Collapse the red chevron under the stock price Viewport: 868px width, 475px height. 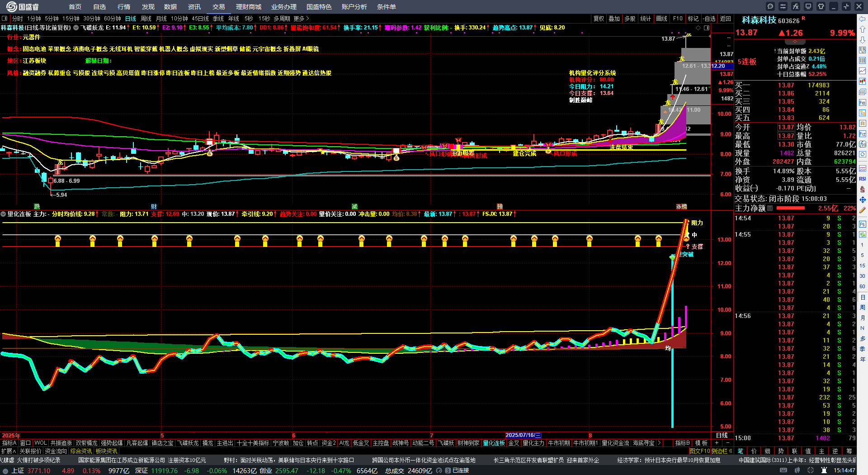(x=795, y=41)
